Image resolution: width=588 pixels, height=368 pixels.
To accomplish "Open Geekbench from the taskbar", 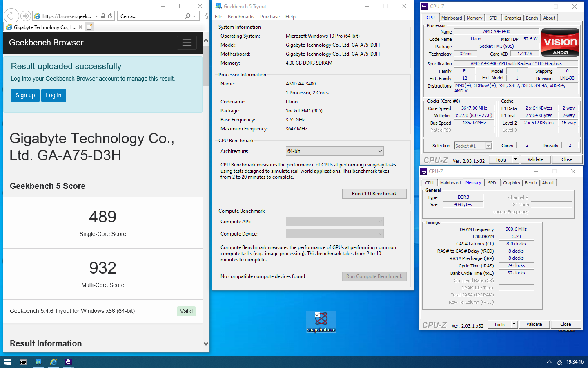I will pyautogui.click(x=38, y=362).
